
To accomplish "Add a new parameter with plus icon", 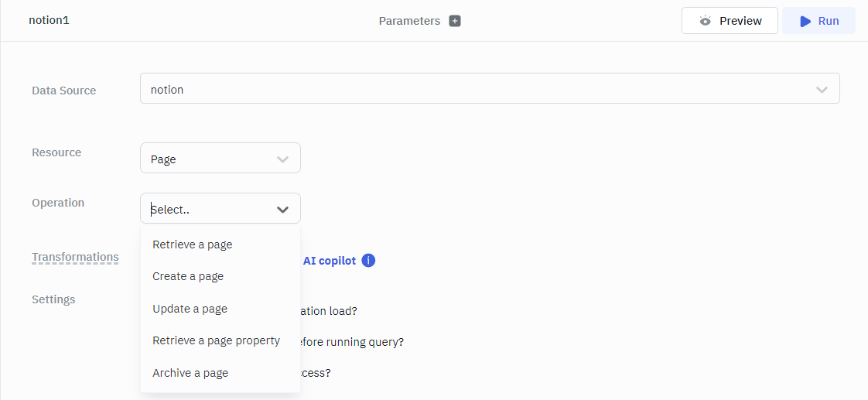I will (x=455, y=21).
